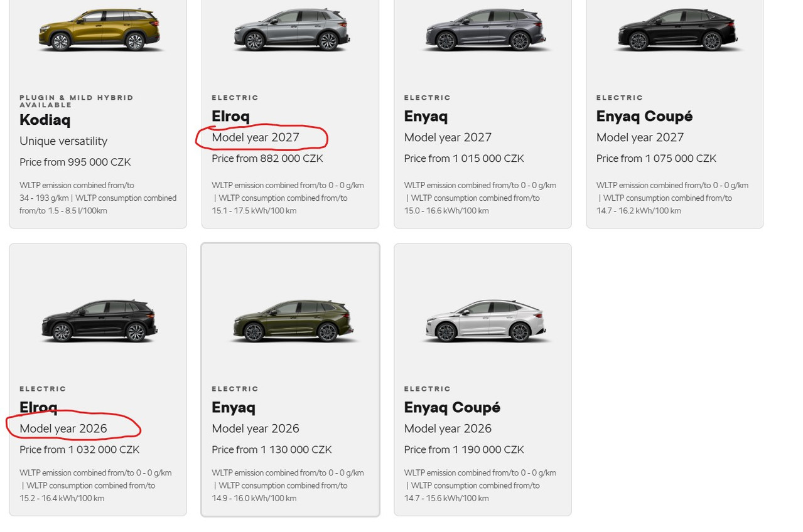803x532 pixels.
Task: Click 'Price from 882 000 CZK'
Action: pos(267,158)
